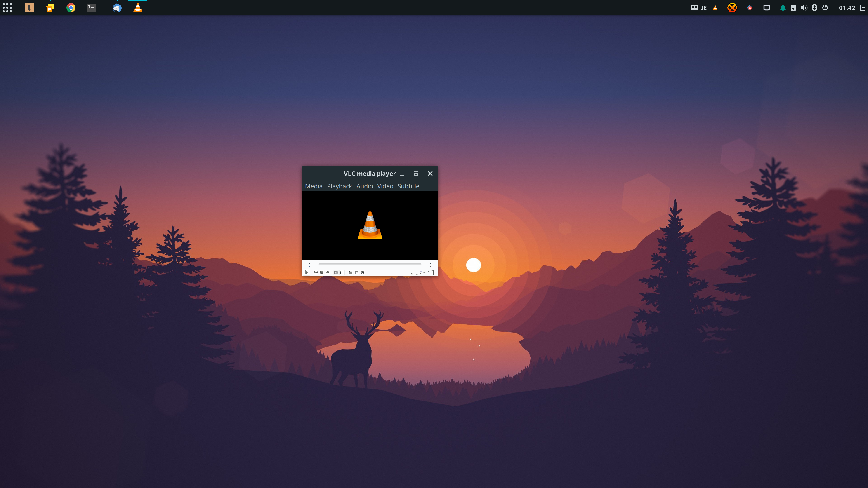Open the power session menu icon

[x=825, y=8]
